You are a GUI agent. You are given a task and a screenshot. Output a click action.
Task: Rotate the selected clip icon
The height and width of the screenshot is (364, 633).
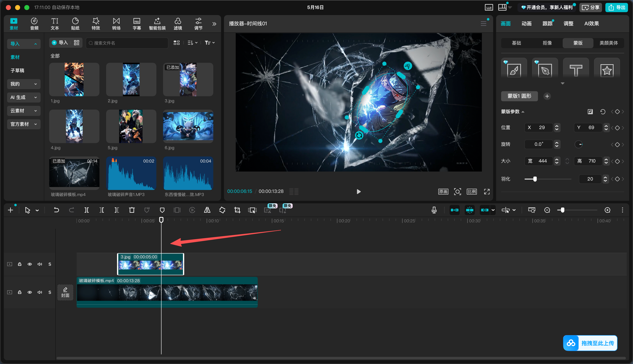222,210
